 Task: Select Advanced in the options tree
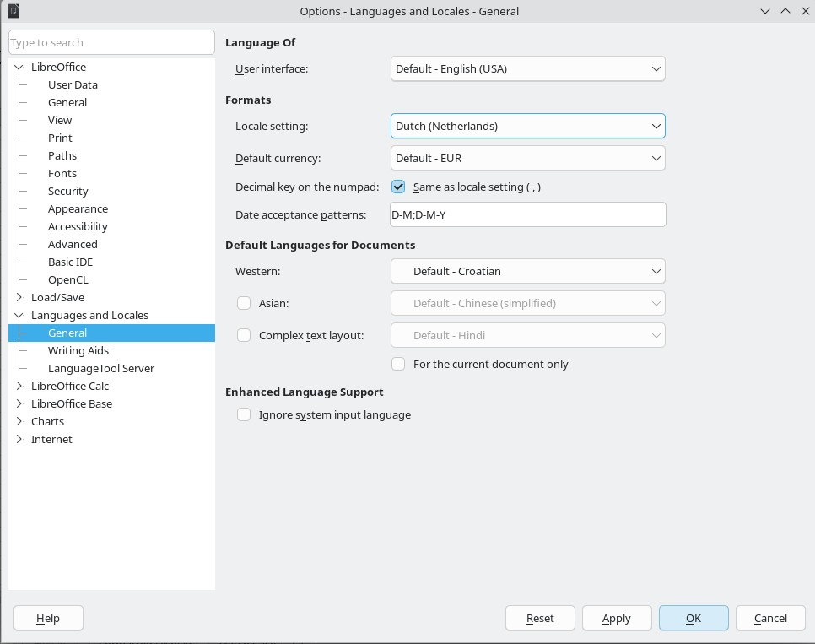73,244
